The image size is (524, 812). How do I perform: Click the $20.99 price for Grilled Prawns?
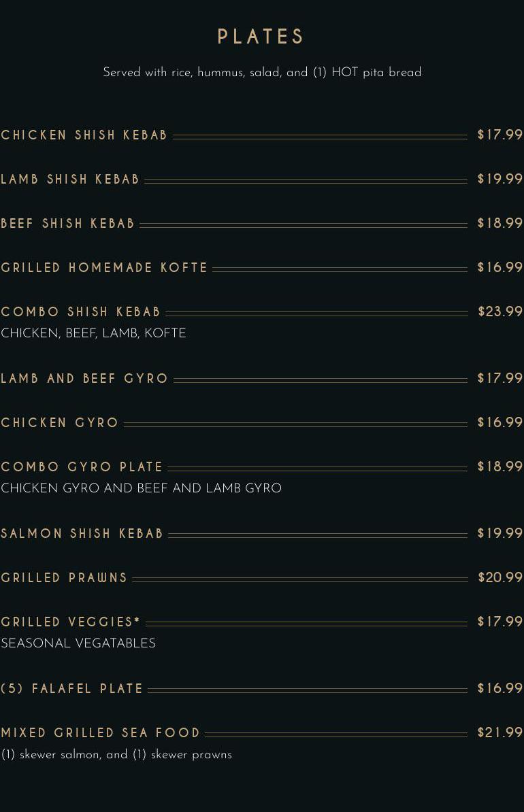point(500,577)
